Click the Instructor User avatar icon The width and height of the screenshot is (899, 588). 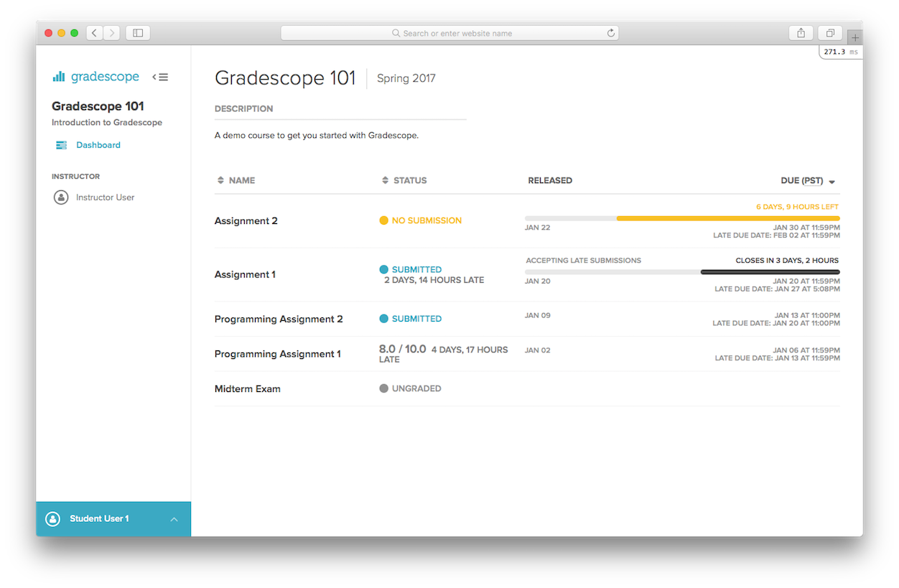click(61, 197)
